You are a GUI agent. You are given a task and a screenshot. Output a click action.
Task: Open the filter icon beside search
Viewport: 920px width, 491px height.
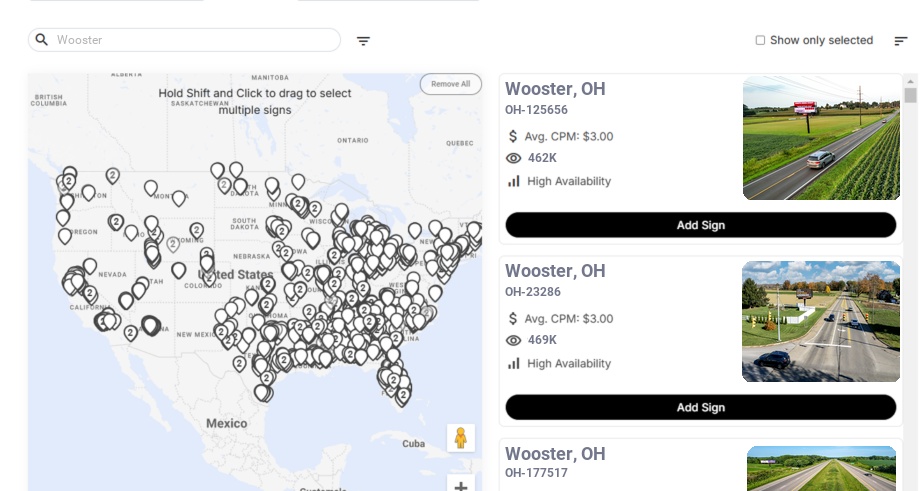pyautogui.click(x=364, y=41)
